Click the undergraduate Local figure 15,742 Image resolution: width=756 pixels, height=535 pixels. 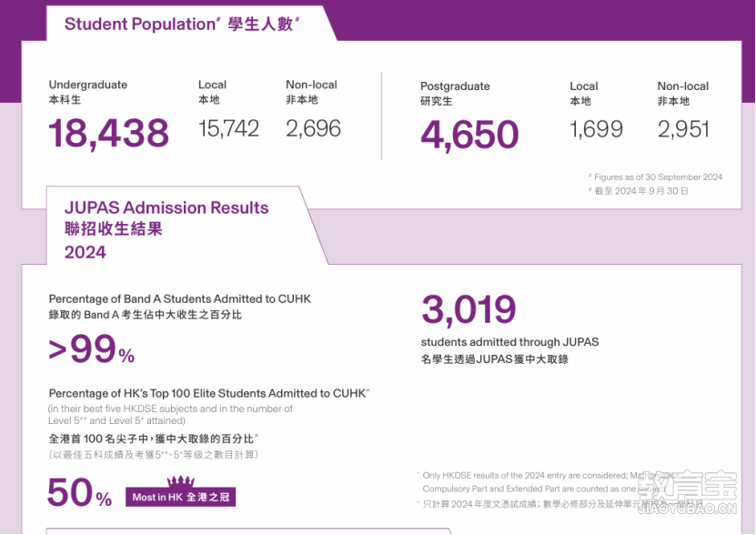click(228, 129)
